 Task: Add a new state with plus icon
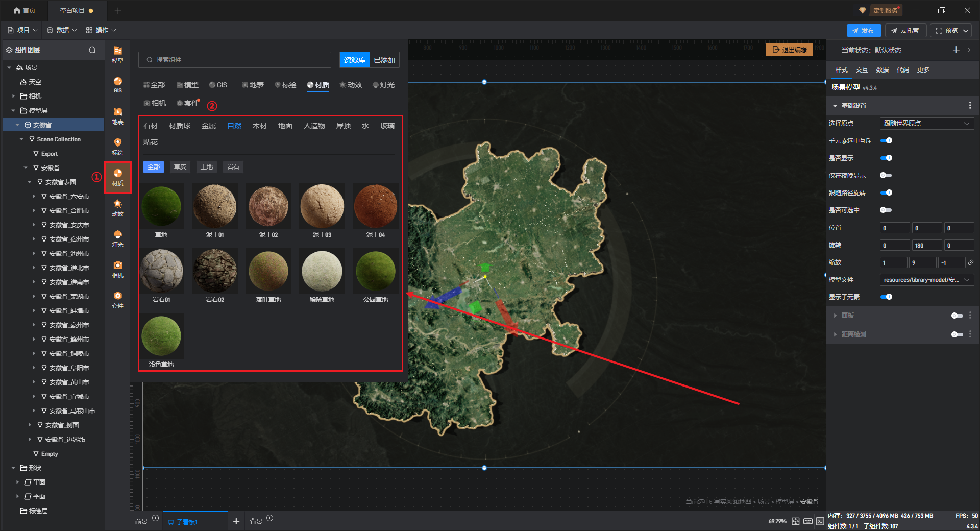(x=956, y=50)
